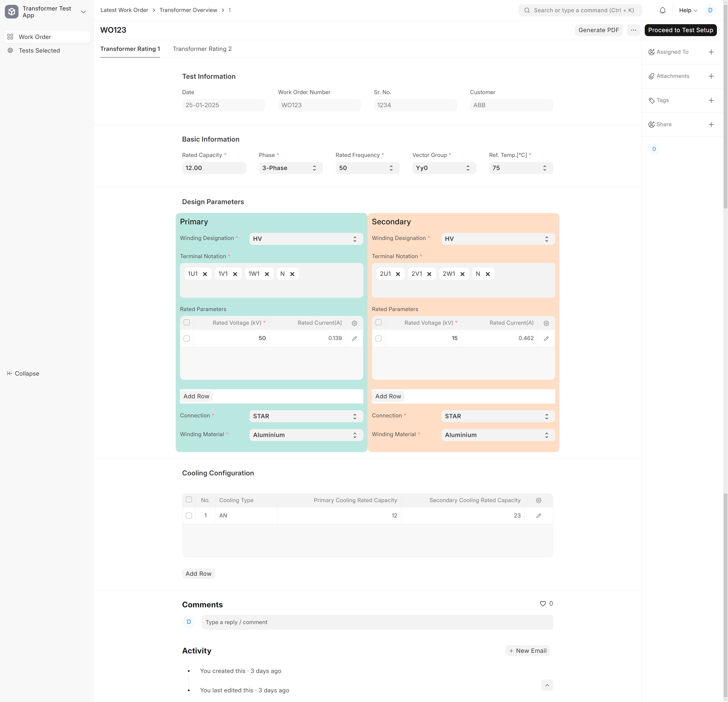Click the scroll-to-top chevron button
This screenshot has height=702, width=728.
(x=547, y=685)
